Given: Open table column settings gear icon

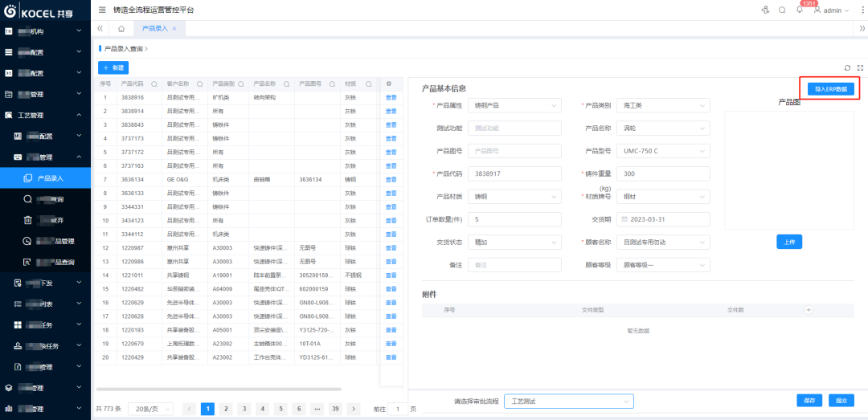Looking at the screenshot, I should click(389, 84).
